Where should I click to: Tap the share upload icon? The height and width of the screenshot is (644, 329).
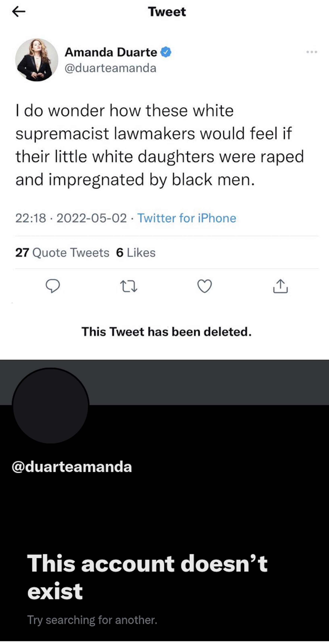(280, 286)
